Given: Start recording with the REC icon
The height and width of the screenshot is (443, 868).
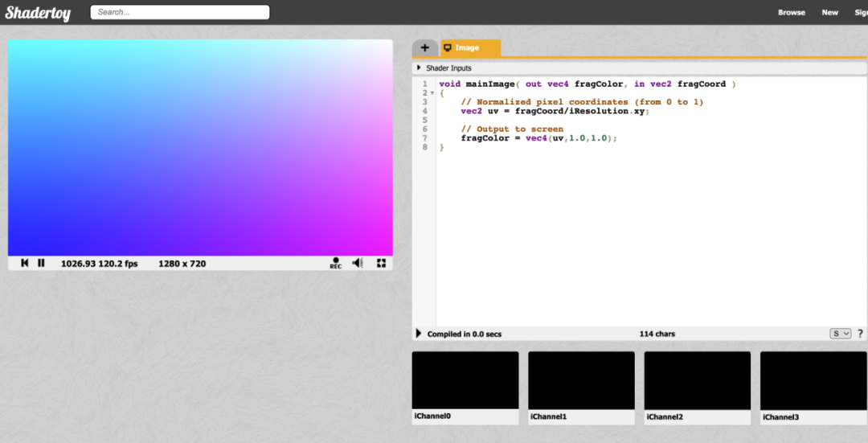Looking at the screenshot, I should click(x=335, y=263).
